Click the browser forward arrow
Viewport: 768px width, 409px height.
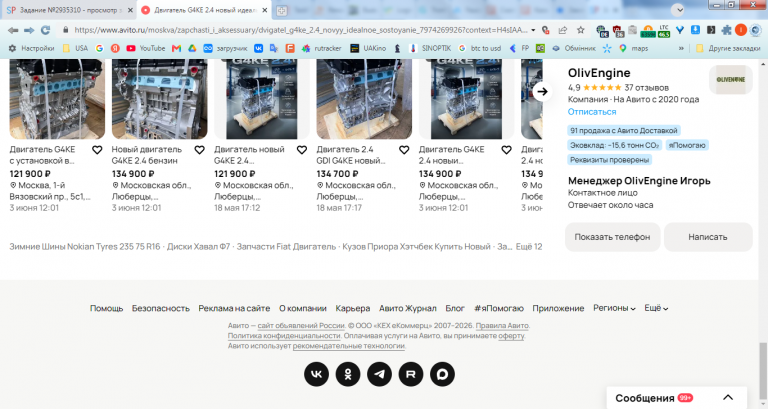click(x=29, y=30)
